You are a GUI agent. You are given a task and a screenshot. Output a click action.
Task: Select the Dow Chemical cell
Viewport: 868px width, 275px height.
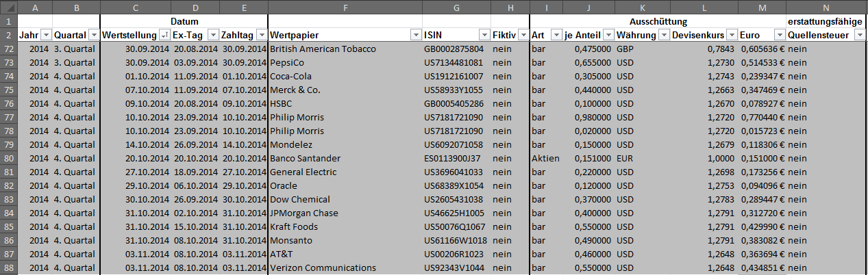pyautogui.click(x=345, y=200)
